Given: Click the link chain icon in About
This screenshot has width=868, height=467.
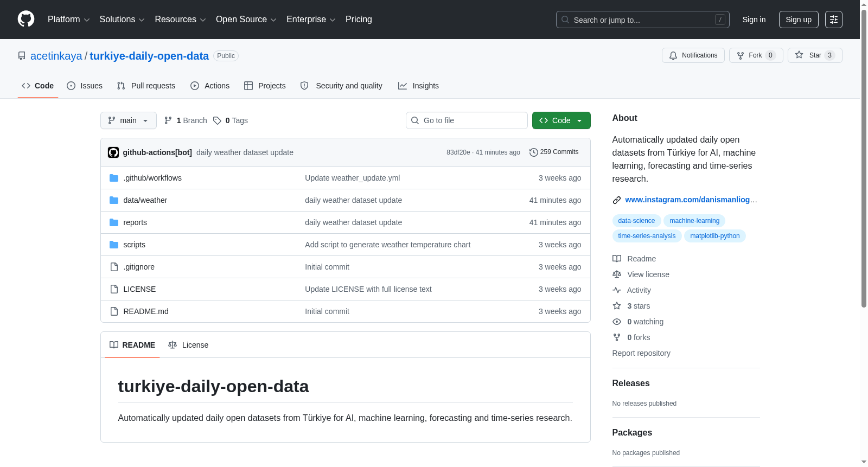Looking at the screenshot, I should (x=617, y=200).
